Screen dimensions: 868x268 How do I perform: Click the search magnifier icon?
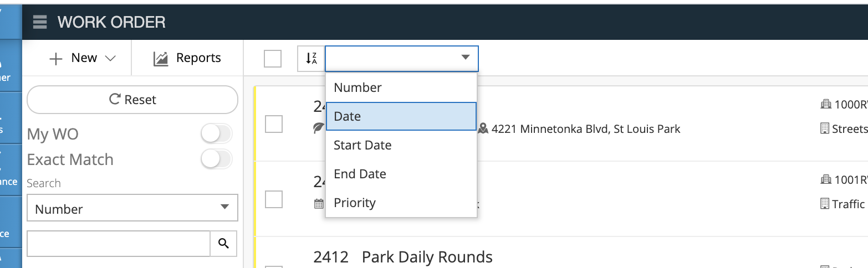(x=223, y=243)
